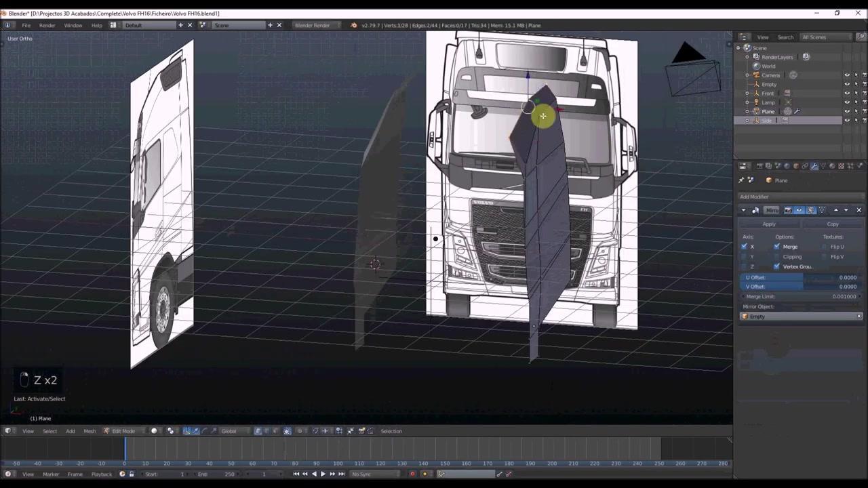Open the Object properties cube tab
The image size is (868, 488).
click(x=796, y=165)
